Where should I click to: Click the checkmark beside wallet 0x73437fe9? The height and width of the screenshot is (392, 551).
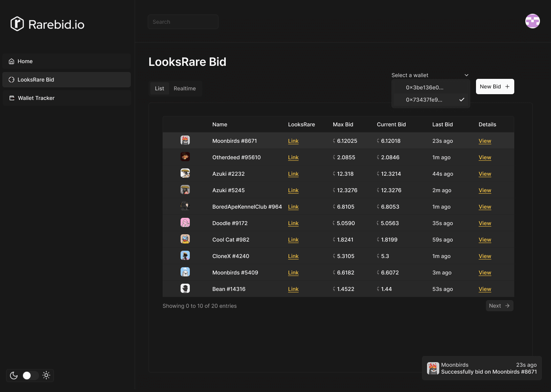(x=462, y=100)
